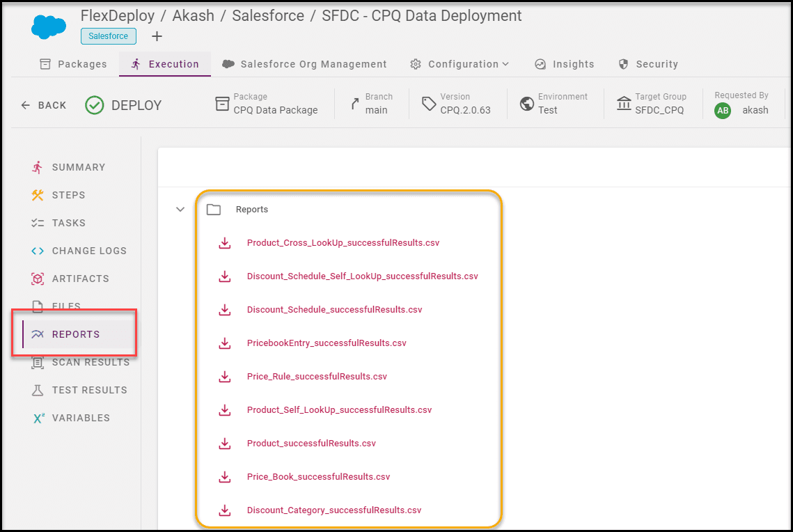
Task: Go to the Insights tab
Action: pyautogui.click(x=565, y=64)
